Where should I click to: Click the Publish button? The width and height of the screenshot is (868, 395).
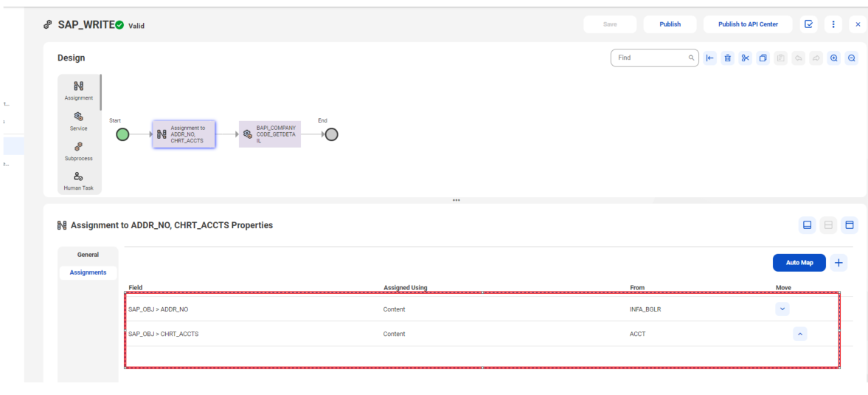(670, 24)
